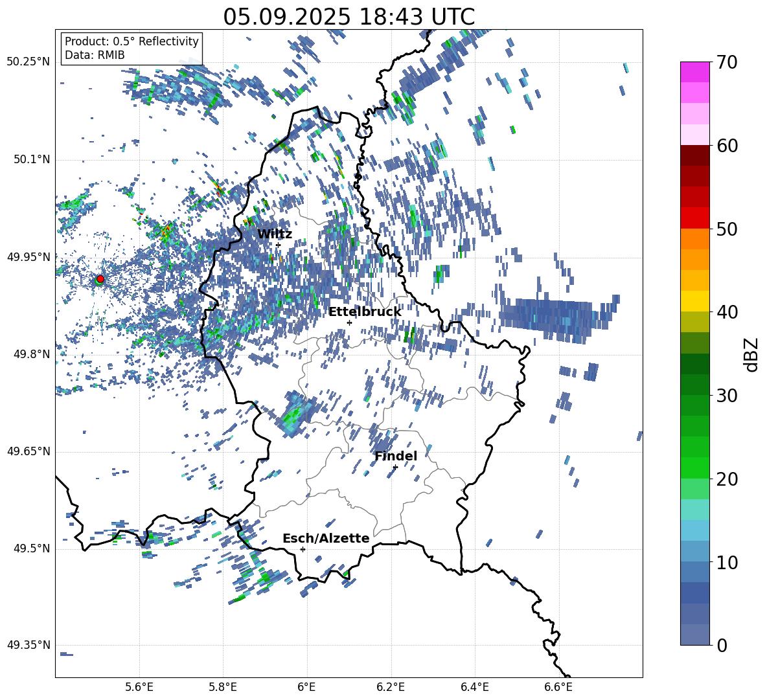Select the Ettelbruck city label
The width and height of the screenshot is (767, 700).
(365, 311)
